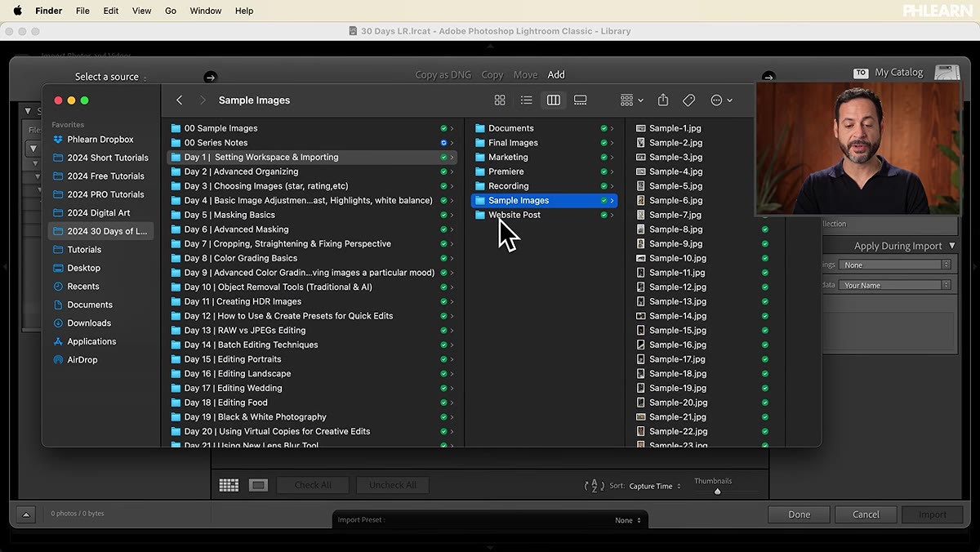Choose Move import option

click(x=525, y=74)
